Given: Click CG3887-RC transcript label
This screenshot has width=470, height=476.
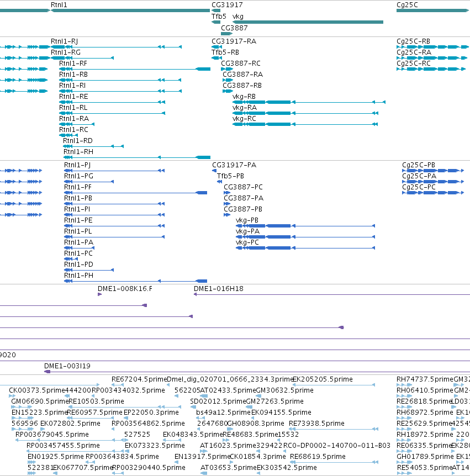Looking at the screenshot, I should click(241, 64).
